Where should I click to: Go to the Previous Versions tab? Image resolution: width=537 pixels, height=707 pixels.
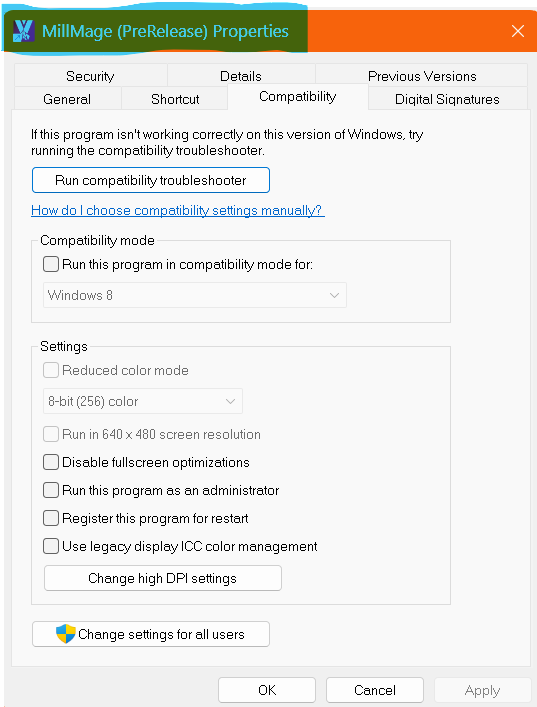[422, 76]
